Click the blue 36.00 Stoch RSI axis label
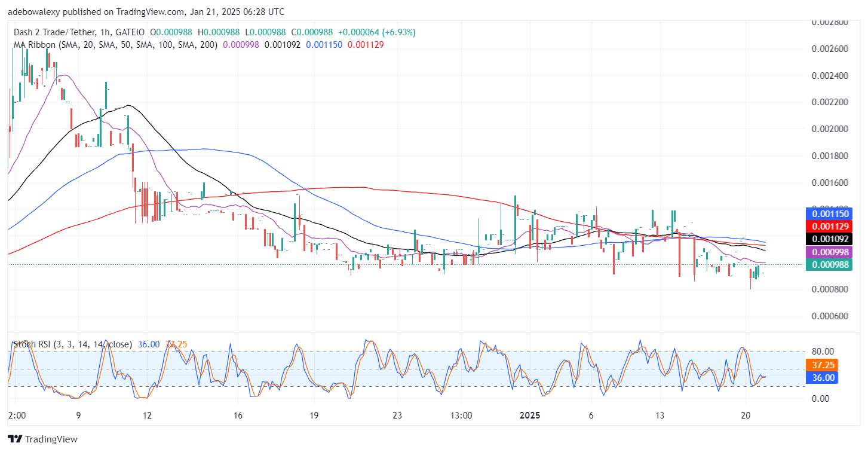868x452 pixels. [822, 377]
